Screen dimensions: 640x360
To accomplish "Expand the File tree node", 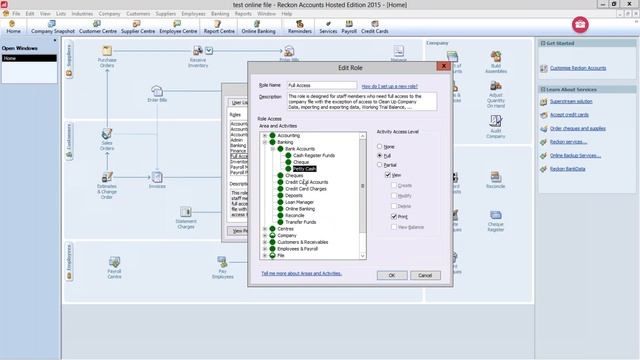I will click(x=264, y=255).
